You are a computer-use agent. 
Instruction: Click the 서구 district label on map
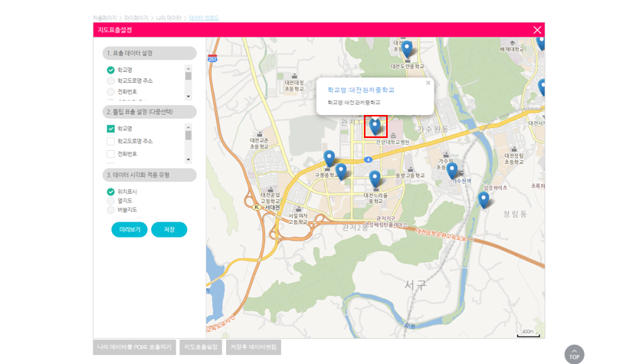tap(415, 284)
